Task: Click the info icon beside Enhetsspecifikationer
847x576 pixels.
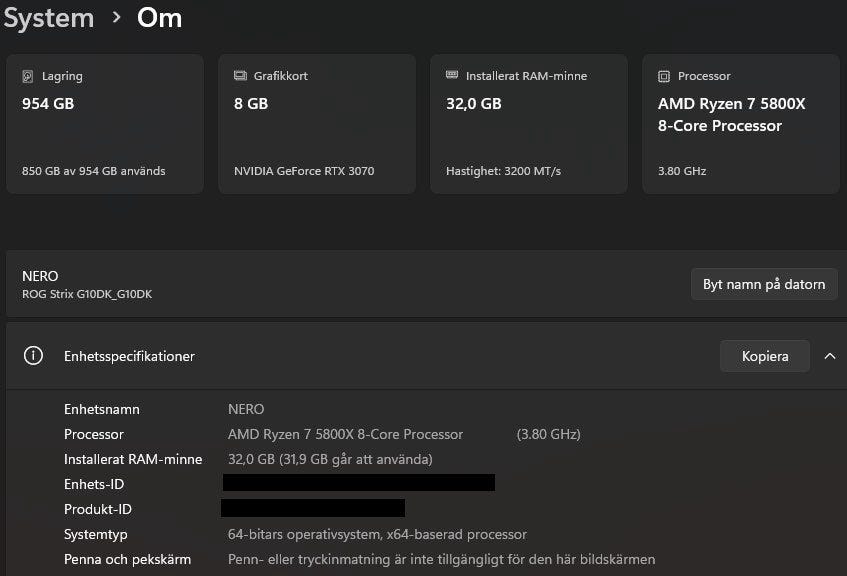Action: coord(33,356)
